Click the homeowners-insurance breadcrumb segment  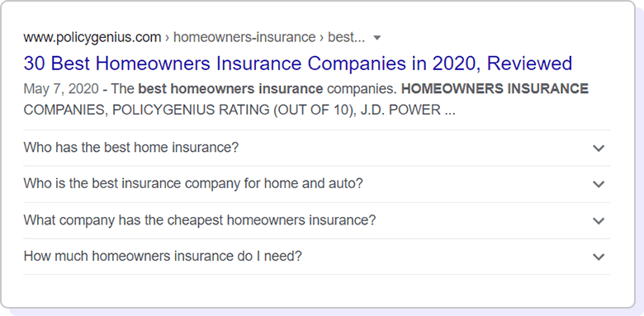point(244,38)
